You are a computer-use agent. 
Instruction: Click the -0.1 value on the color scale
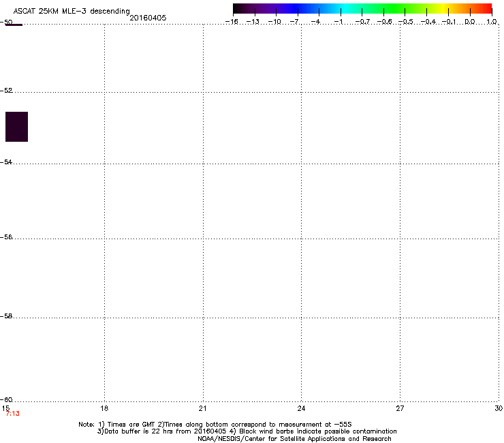pos(449,22)
